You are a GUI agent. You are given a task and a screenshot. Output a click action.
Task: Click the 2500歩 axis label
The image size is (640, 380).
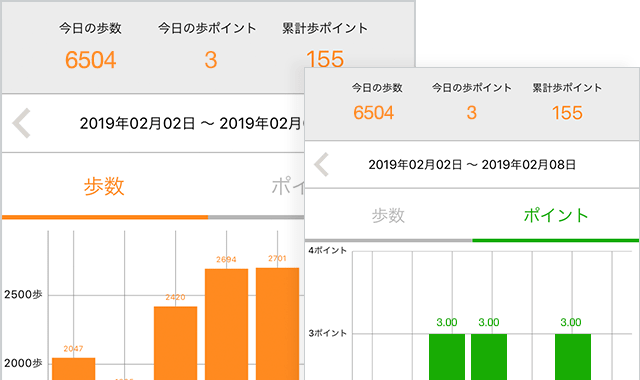tap(23, 295)
